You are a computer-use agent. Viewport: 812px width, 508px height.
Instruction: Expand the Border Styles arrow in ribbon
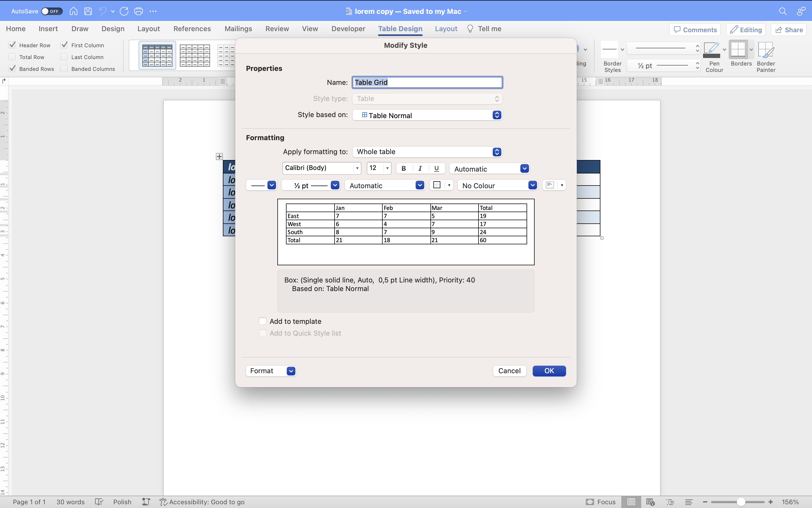622,50
